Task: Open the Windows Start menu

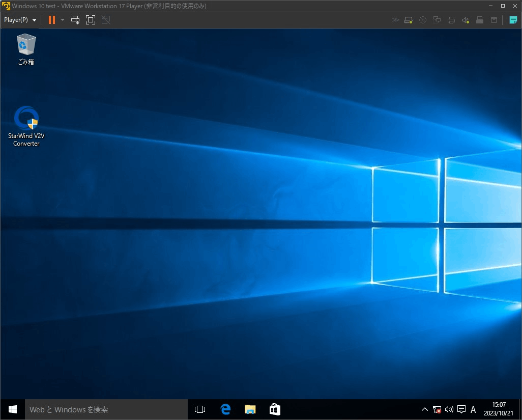Action: pyautogui.click(x=13, y=409)
